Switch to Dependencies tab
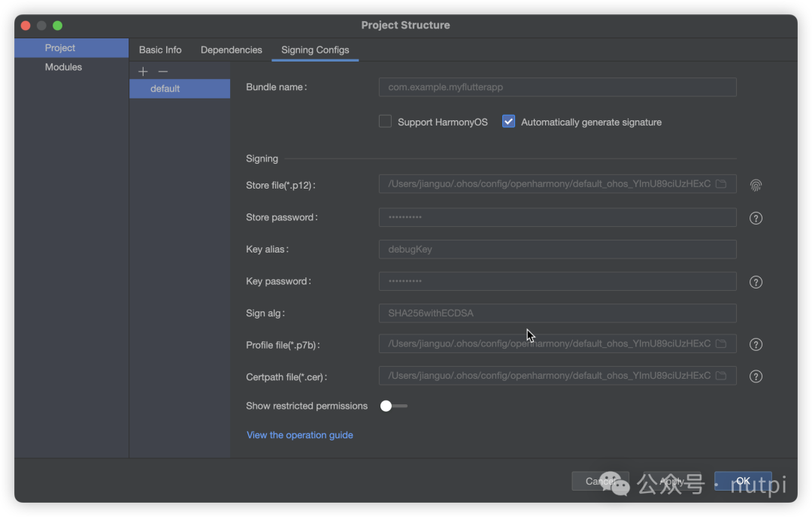 pos(231,50)
